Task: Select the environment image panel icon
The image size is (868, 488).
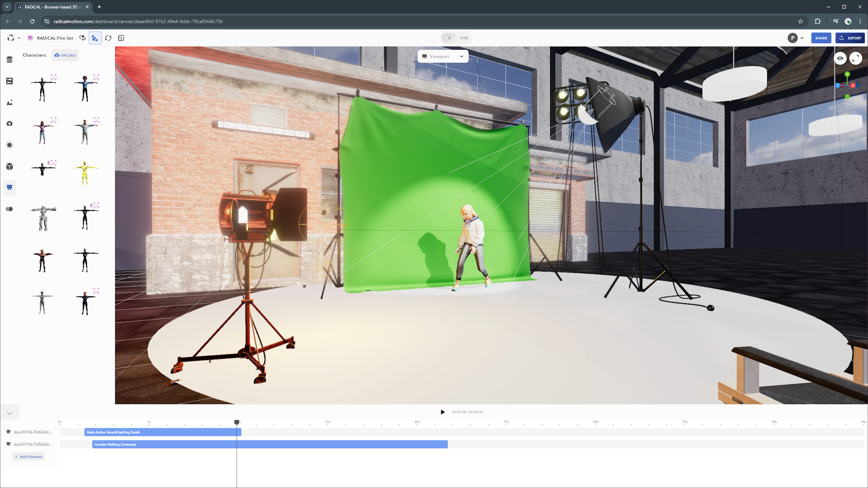Action: point(9,103)
